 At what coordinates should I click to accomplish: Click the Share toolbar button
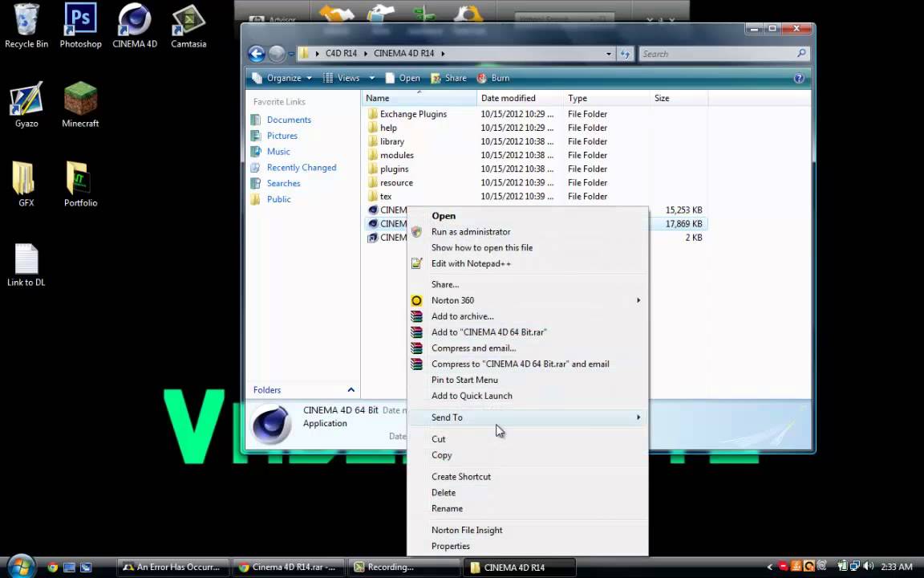click(448, 78)
